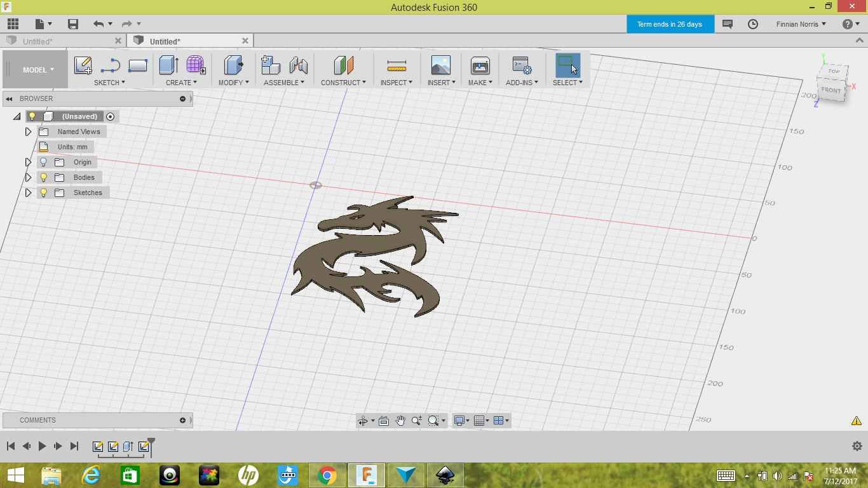Select the Insert image tool
The image size is (868, 488).
tap(441, 65)
